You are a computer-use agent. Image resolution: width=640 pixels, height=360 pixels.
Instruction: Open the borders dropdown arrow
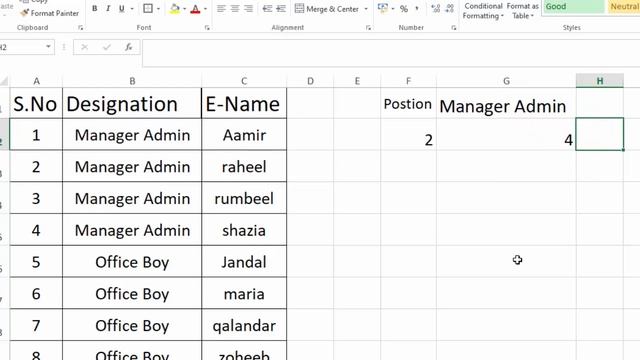[x=158, y=9]
